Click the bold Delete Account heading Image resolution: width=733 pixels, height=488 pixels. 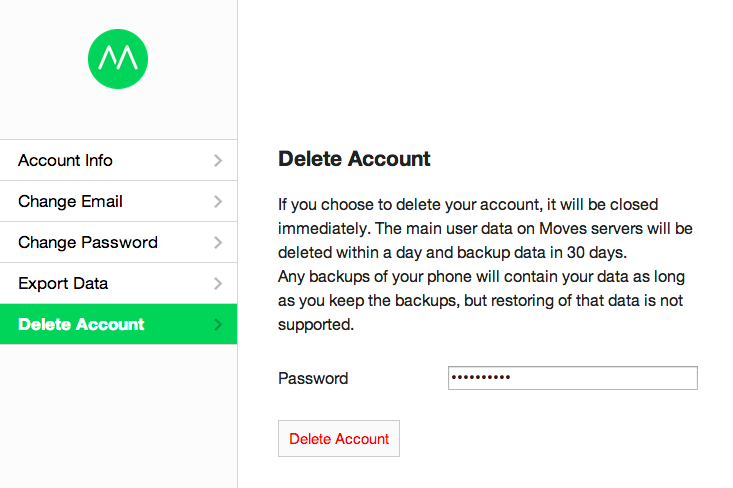(x=354, y=159)
